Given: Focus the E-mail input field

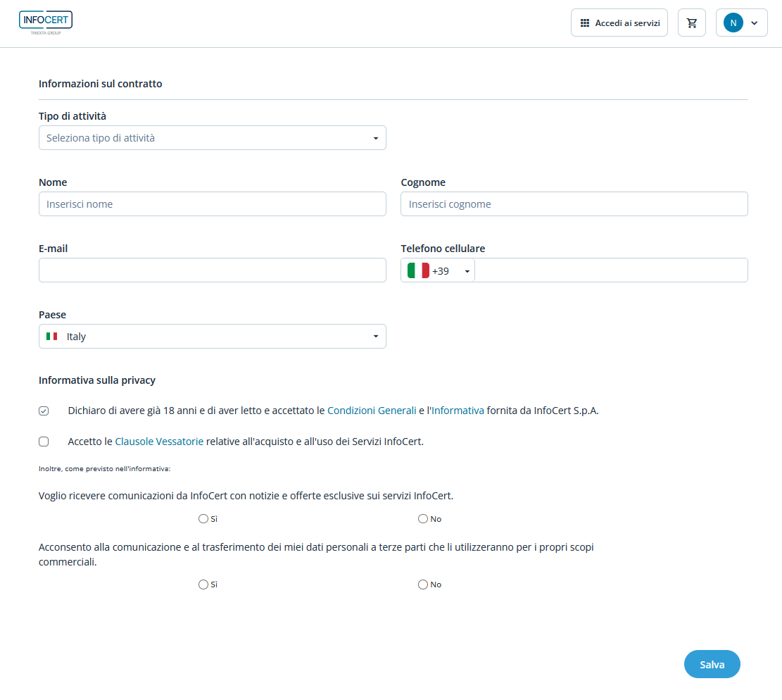Looking at the screenshot, I should pos(212,270).
